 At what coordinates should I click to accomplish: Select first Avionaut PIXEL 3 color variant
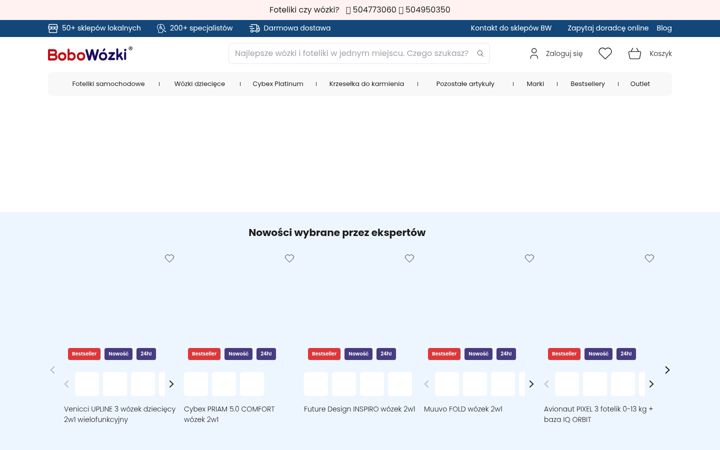pyautogui.click(x=567, y=384)
